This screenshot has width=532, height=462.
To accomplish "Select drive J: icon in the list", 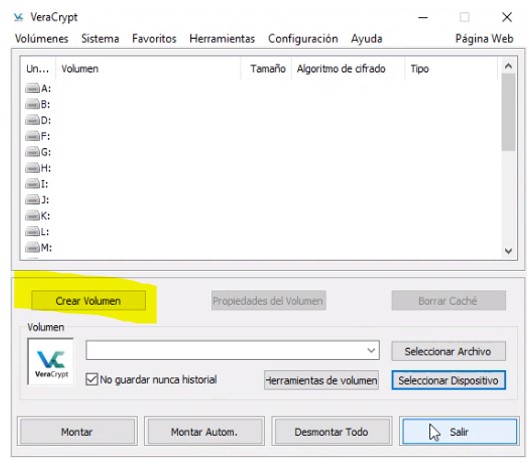I will point(32,200).
